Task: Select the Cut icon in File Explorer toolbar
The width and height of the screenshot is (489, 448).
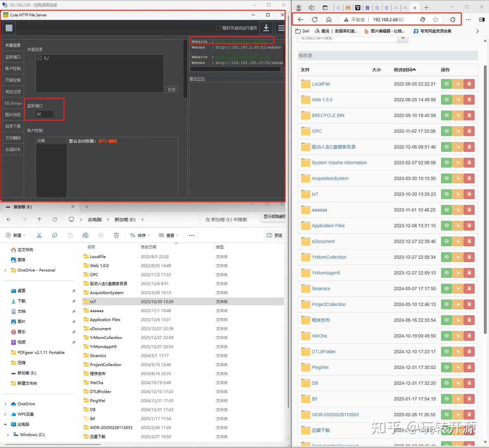Action: (39, 235)
